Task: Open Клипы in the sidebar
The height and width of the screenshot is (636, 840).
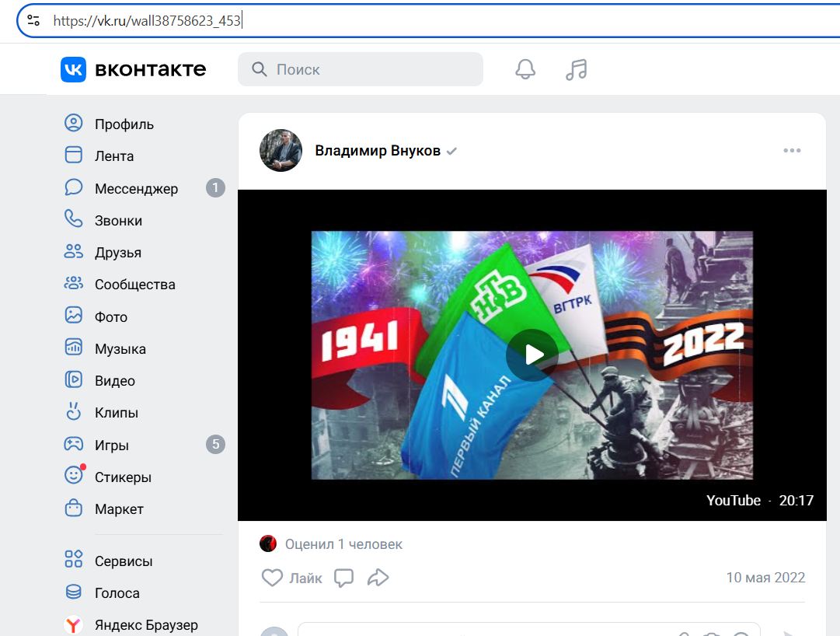Action: click(117, 413)
